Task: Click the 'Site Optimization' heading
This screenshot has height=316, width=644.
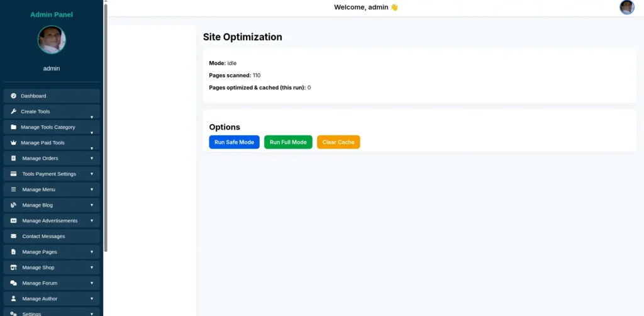Action: point(242,37)
